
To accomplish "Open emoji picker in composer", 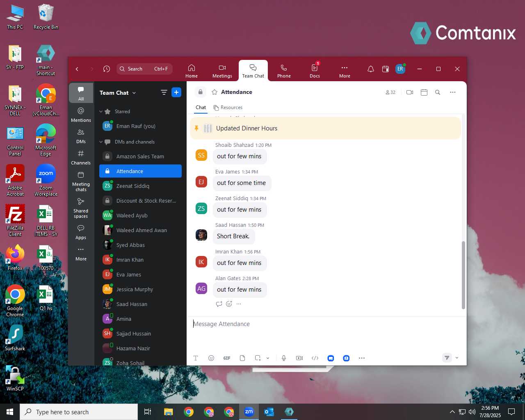I will click(211, 358).
